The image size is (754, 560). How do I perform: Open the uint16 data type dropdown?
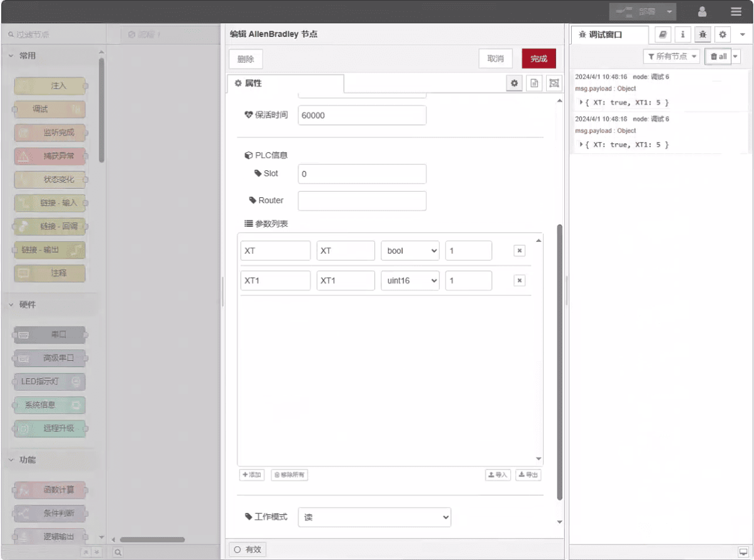click(x=410, y=280)
